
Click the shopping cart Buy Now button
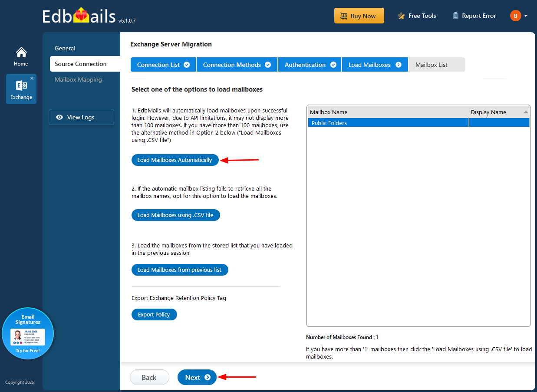coord(359,16)
